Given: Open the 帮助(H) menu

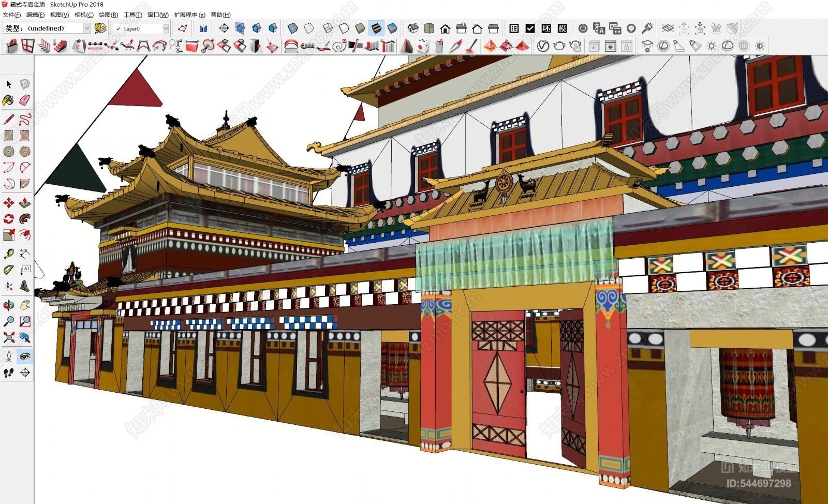Looking at the screenshot, I should [220, 15].
